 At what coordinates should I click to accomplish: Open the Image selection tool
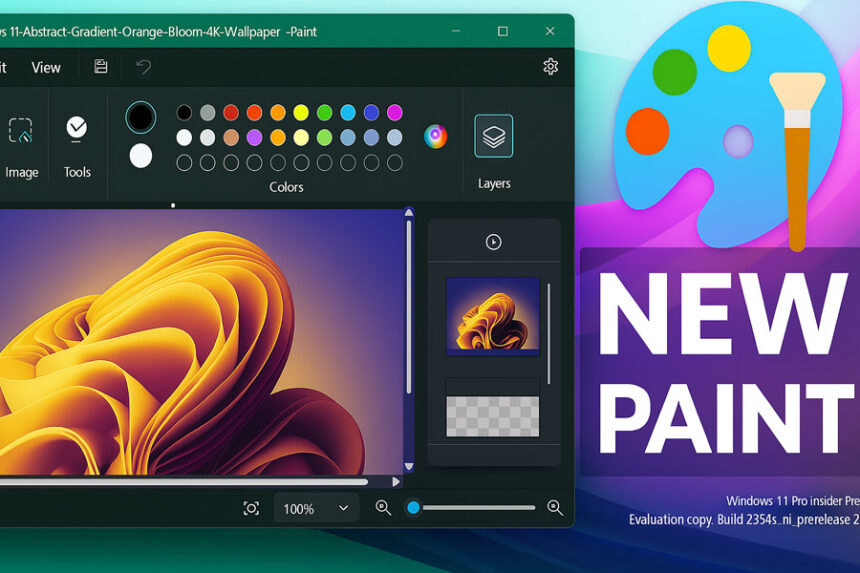(20, 131)
